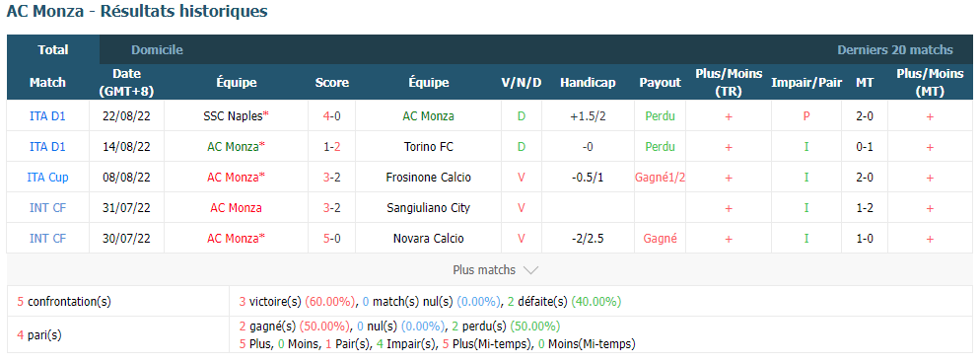The image size is (980, 363).
Task: Open the 5-0 score against Novara Calcio
Action: pos(332,239)
